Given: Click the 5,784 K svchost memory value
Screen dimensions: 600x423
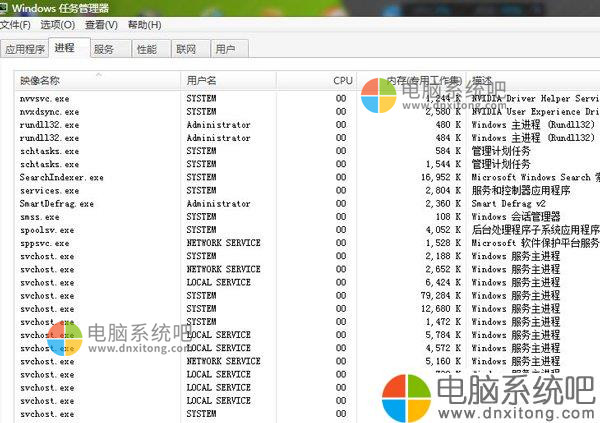Looking at the screenshot, I should pos(443,335).
